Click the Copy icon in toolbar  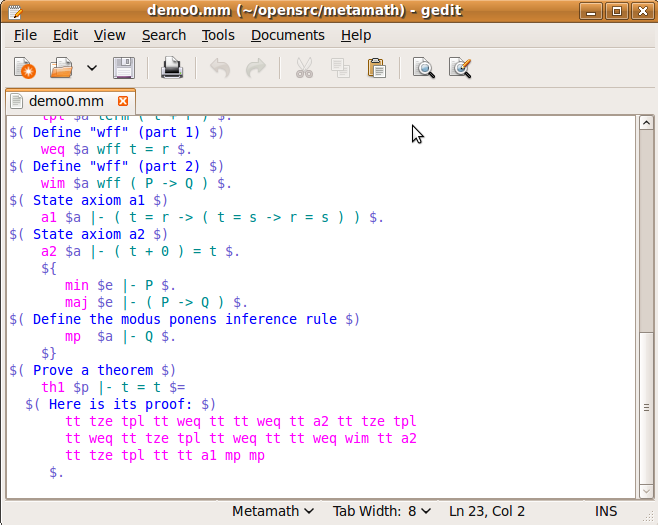click(x=340, y=68)
